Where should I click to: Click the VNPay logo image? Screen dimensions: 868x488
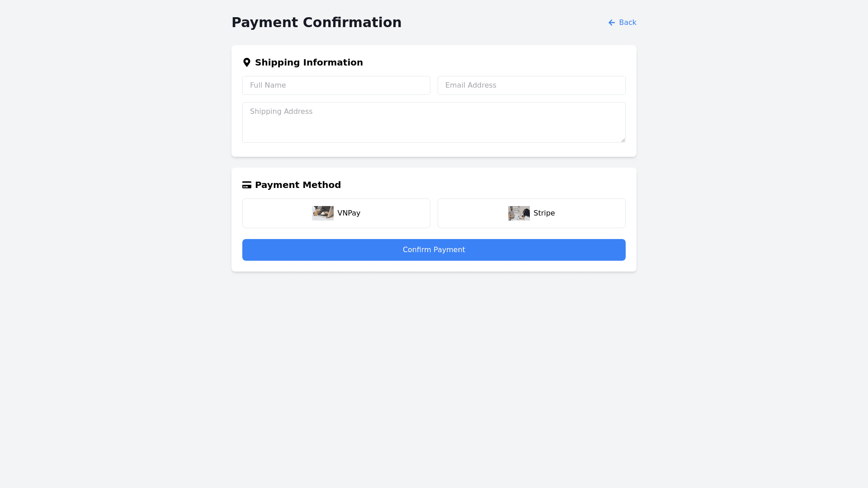pos(323,213)
